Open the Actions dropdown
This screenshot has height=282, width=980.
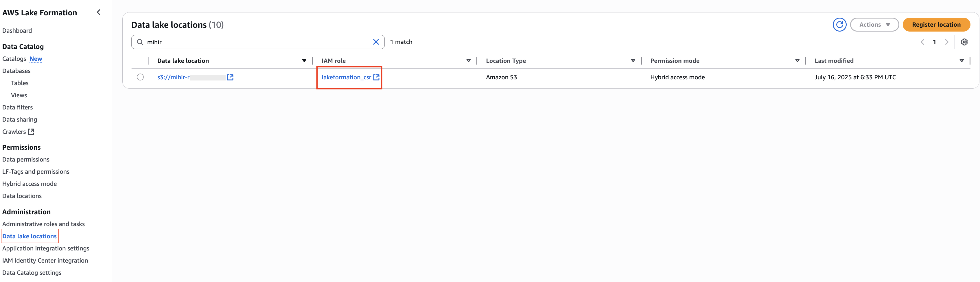pos(874,25)
